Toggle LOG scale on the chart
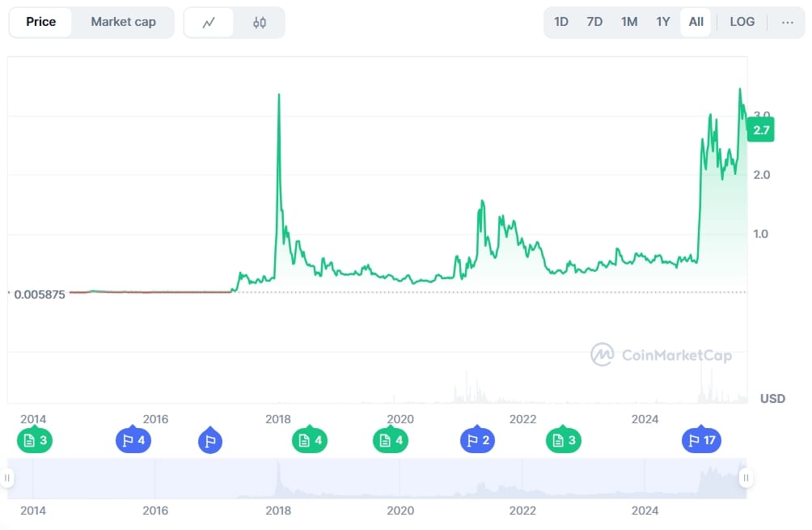This screenshot has height=530, width=812. (x=742, y=22)
